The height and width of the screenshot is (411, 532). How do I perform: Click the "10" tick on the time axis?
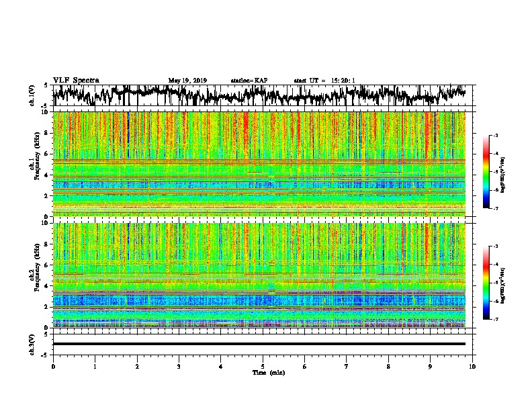pos(472,366)
